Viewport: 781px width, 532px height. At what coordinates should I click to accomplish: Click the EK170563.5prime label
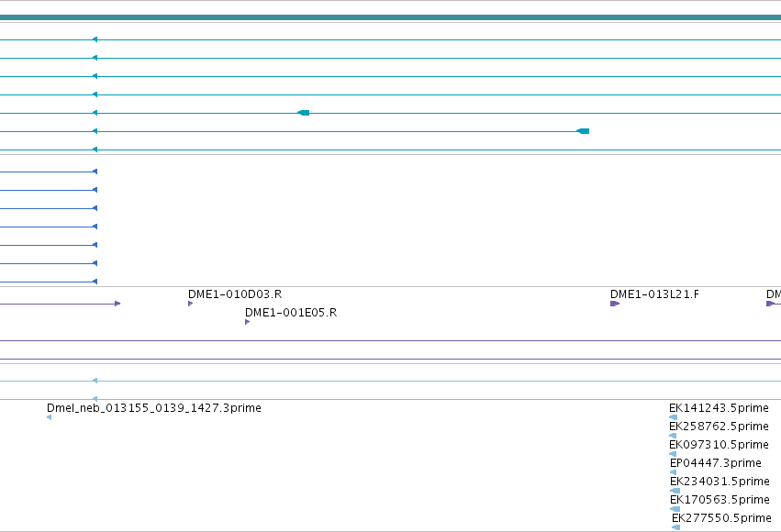click(720, 500)
